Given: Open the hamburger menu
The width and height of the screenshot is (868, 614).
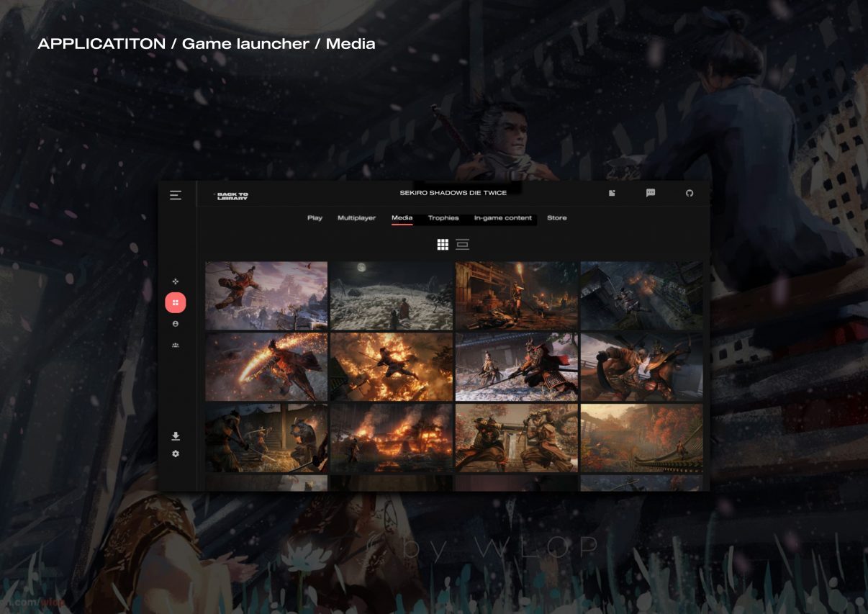Looking at the screenshot, I should 176,195.
